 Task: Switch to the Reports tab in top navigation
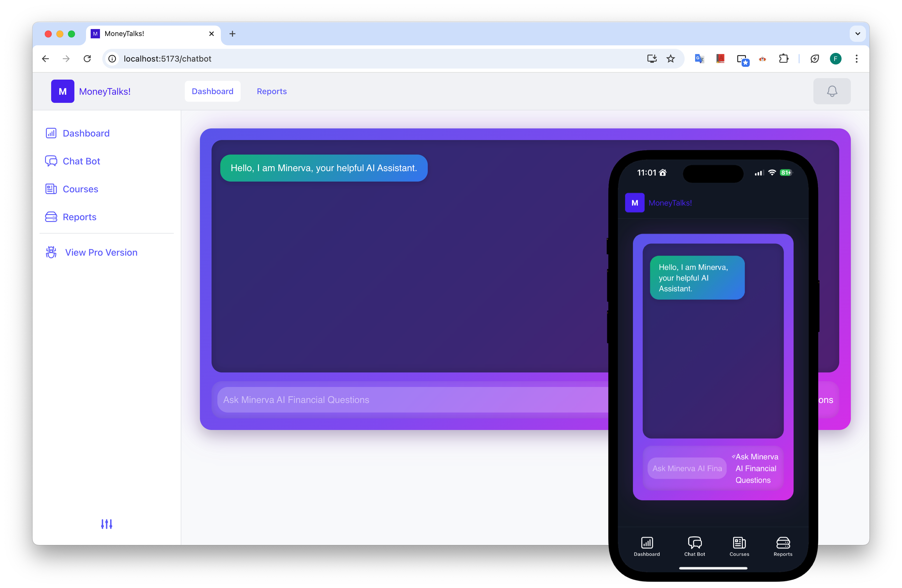[271, 91]
